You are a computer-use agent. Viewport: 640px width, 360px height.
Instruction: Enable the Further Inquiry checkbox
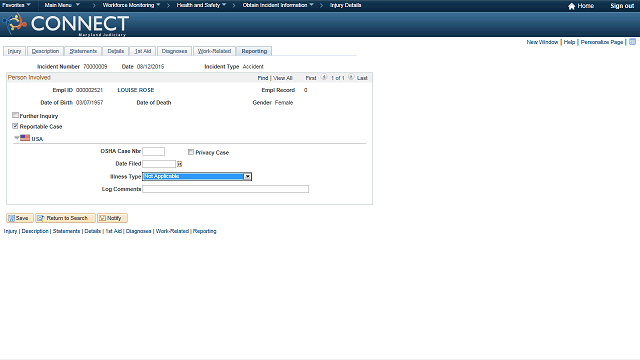tap(16, 116)
